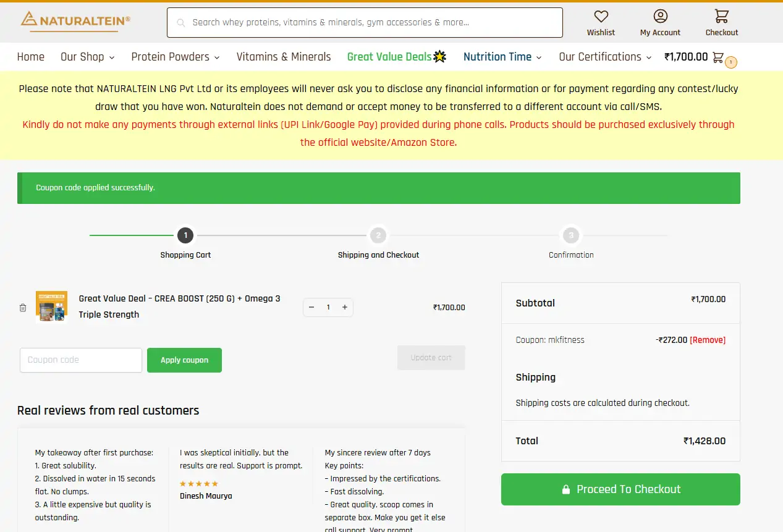This screenshot has width=783, height=532.
Task: Expand the Our Shop dropdown
Action: click(x=87, y=56)
